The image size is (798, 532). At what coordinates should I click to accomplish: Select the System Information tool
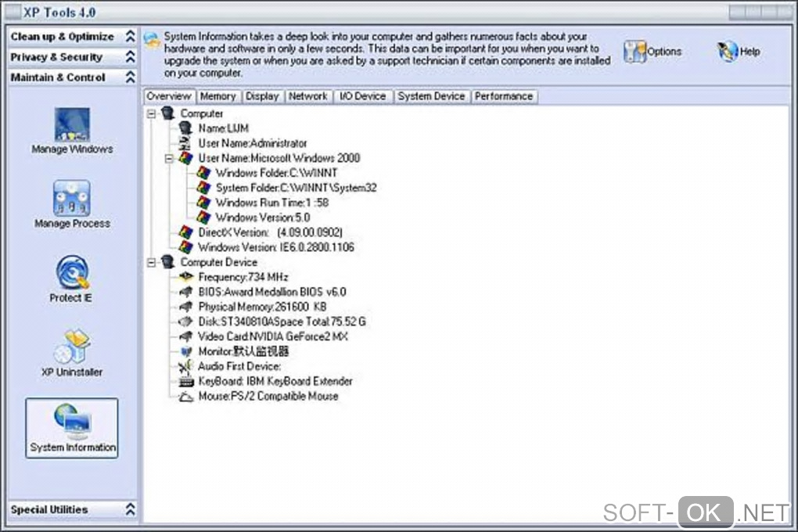72,428
